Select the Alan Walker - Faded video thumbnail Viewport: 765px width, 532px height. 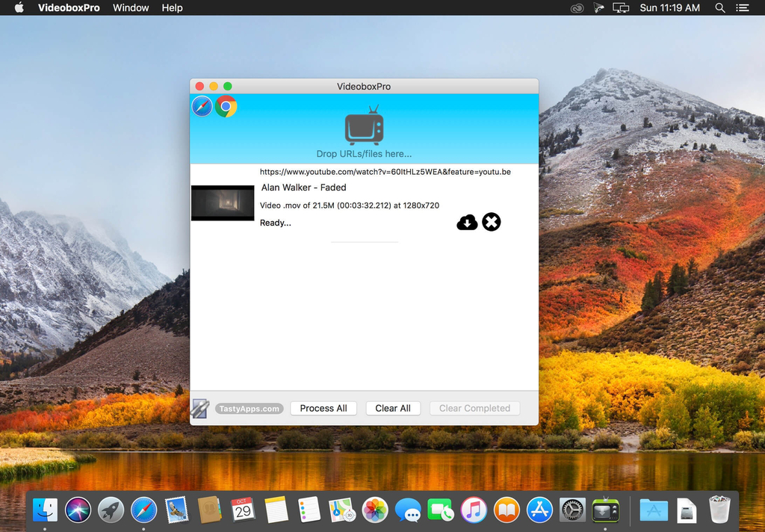pos(223,203)
